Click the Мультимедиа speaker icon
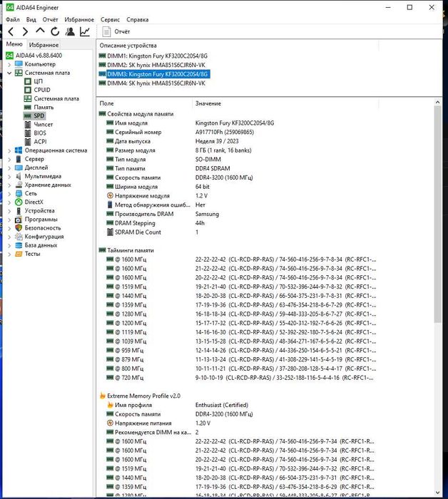This screenshot has width=448, height=499. [x=19, y=176]
